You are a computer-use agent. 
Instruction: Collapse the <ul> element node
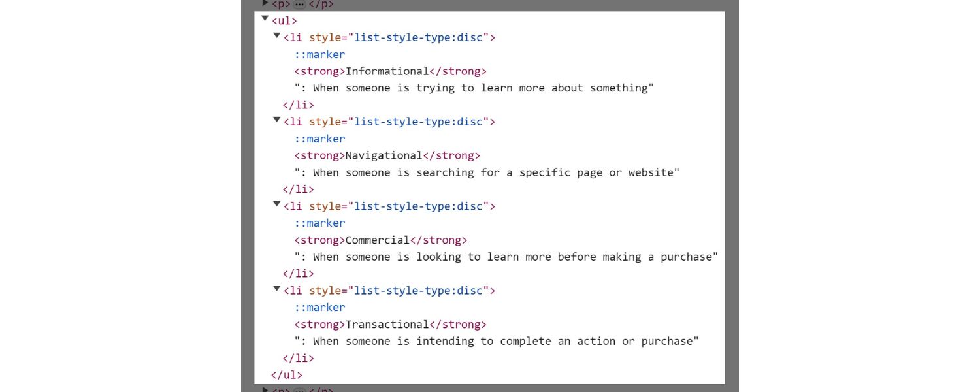(x=265, y=19)
